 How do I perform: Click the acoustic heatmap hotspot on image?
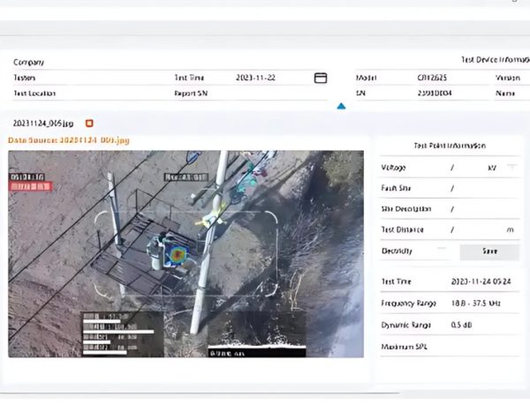click(x=178, y=255)
